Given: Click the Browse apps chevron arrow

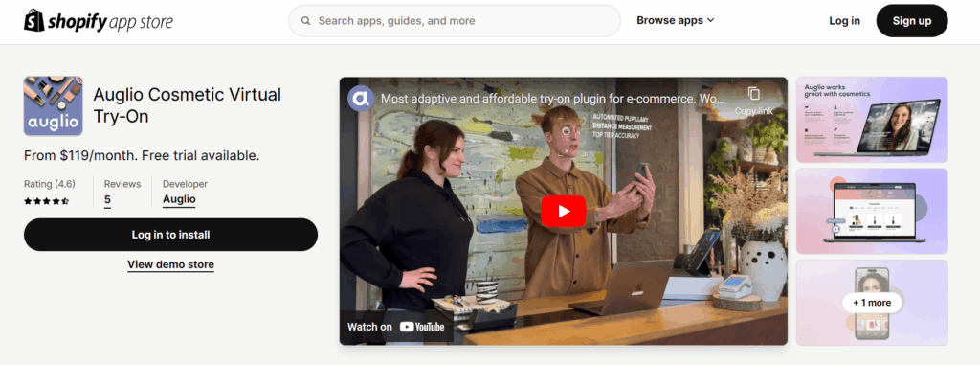Looking at the screenshot, I should coord(710,21).
